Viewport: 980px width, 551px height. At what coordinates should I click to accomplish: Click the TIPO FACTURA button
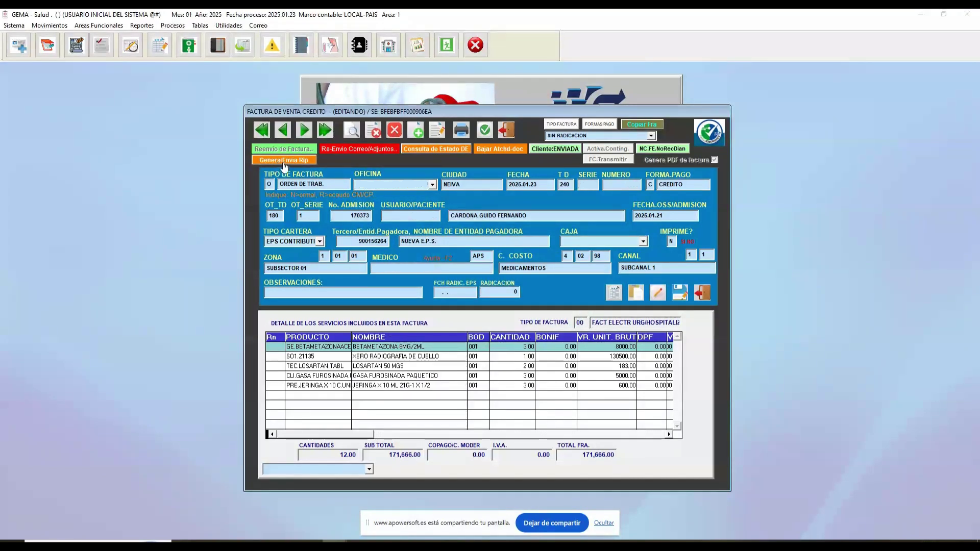coord(561,124)
